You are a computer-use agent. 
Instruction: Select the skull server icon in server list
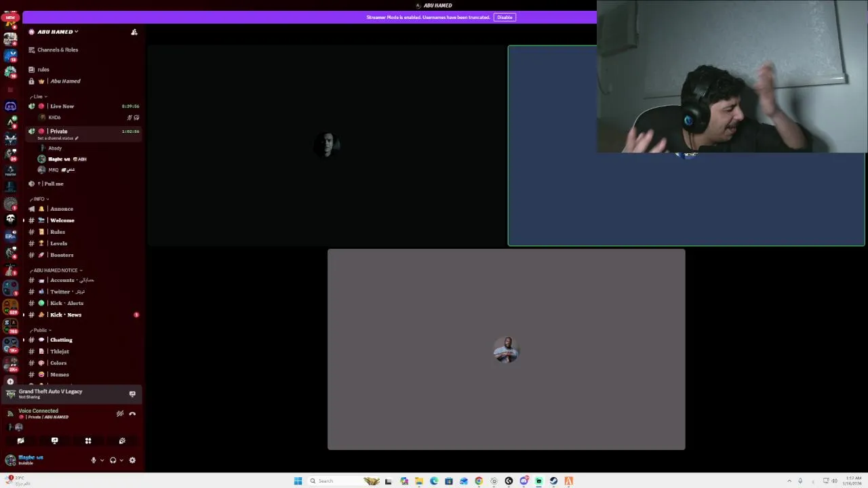10,219
